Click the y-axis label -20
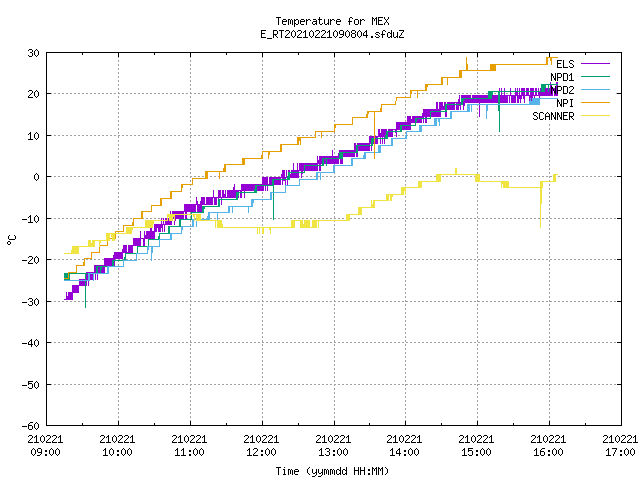Image resolution: width=640 pixels, height=480 pixels. [x=31, y=260]
